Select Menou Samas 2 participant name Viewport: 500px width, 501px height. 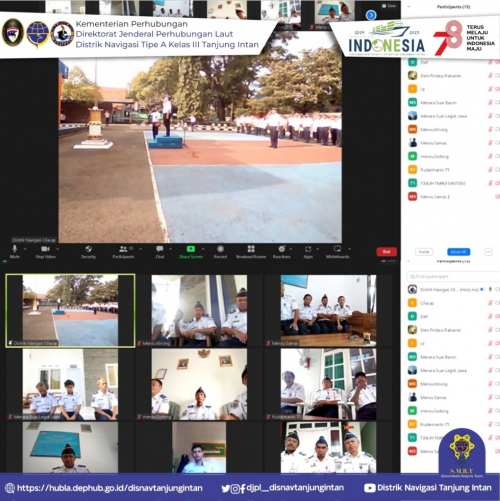point(435,197)
